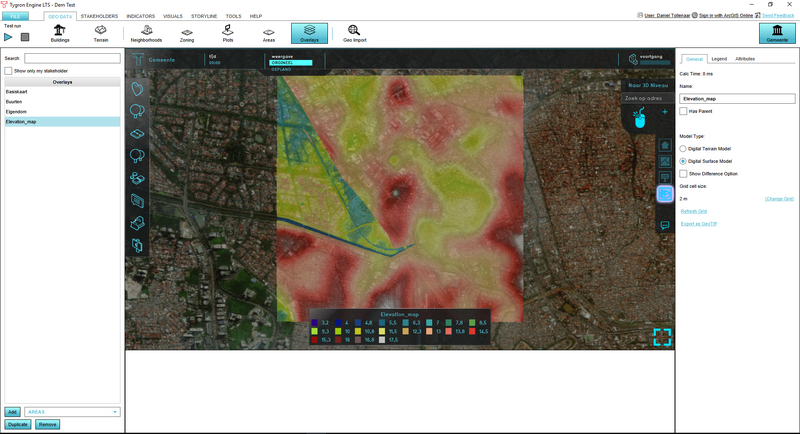Toggle the Show Difference Option checkbox

pos(683,173)
